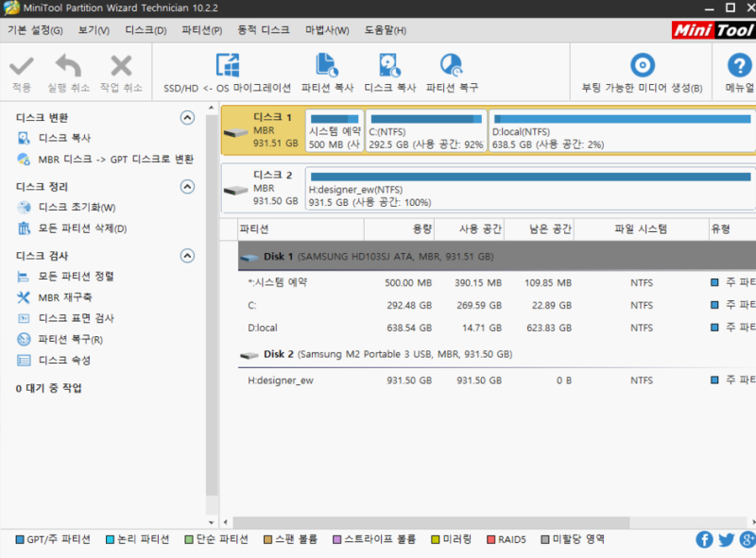Start 디스크 표면 검사 from sidebar
Screen dimensions: 756x558
point(77,318)
